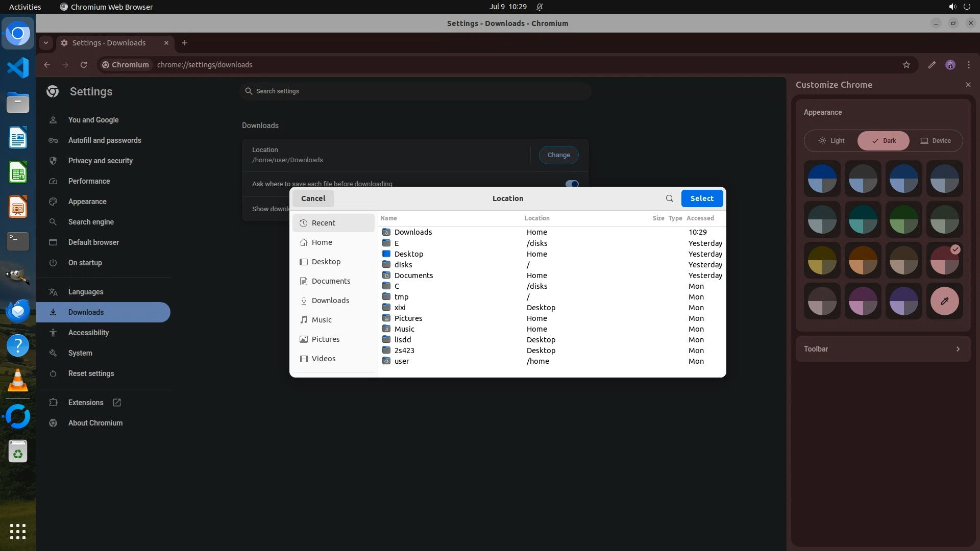Open Chromium three-dot menu

pos(968,65)
